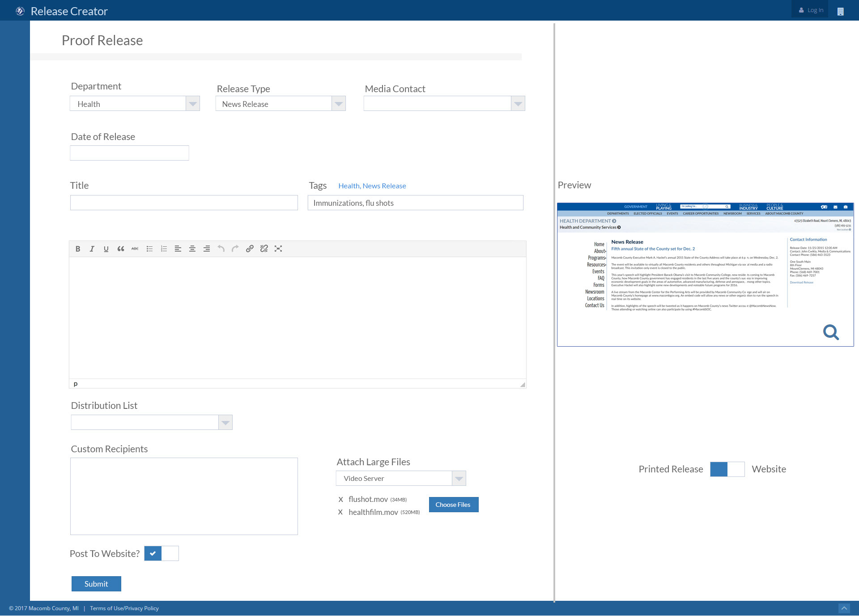
Task: Insert a blockquote
Action: (120, 249)
